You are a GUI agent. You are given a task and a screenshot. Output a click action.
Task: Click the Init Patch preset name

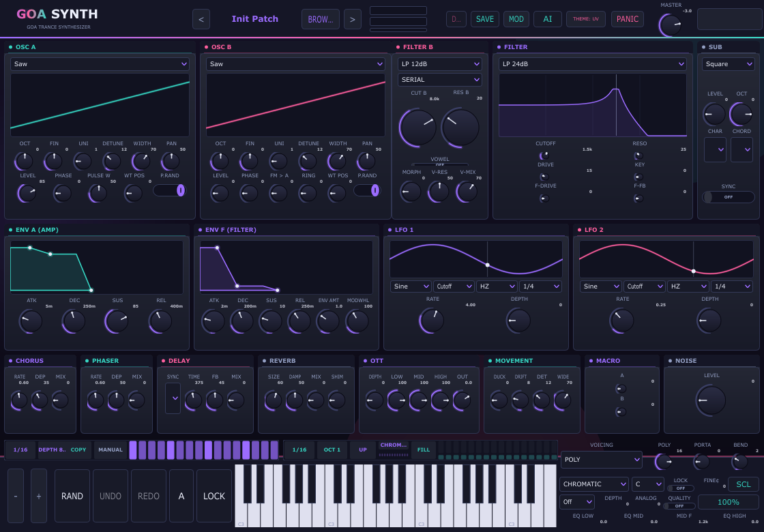tap(255, 19)
